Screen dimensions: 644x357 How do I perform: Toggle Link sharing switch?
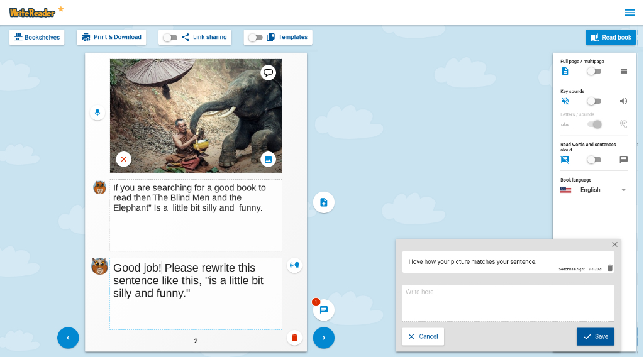170,38
